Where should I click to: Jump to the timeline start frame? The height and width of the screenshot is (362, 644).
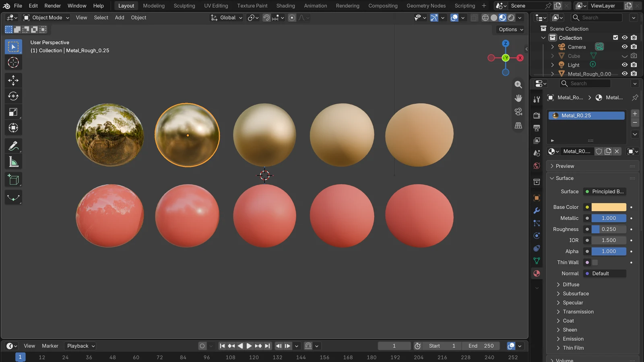point(222,346)
